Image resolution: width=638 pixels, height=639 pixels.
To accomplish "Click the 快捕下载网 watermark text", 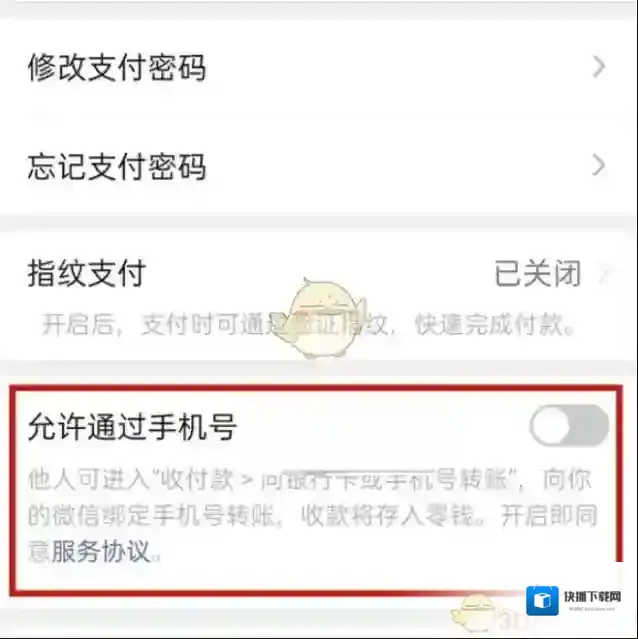I will pos(592,597).
